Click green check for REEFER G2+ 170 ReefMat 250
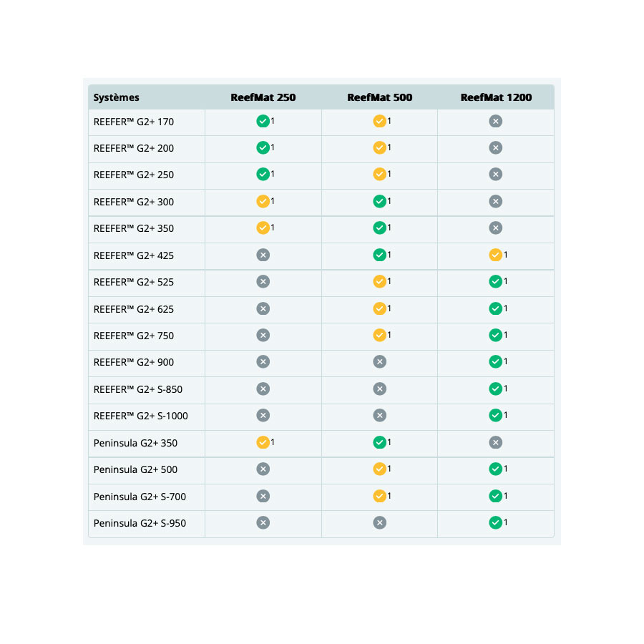Viewport: 644px width, 644px height. pyautogui.click(x=263, y=121)
